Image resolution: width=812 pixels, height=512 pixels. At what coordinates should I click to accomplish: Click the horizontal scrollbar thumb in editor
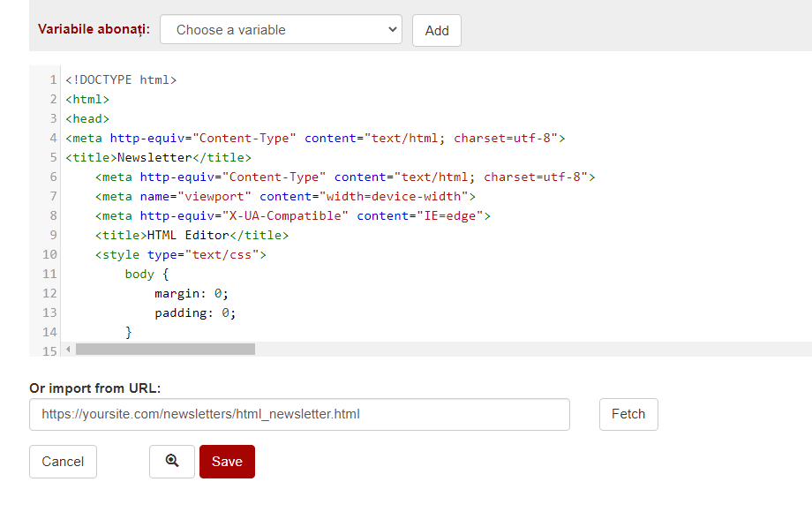[165, 350]
